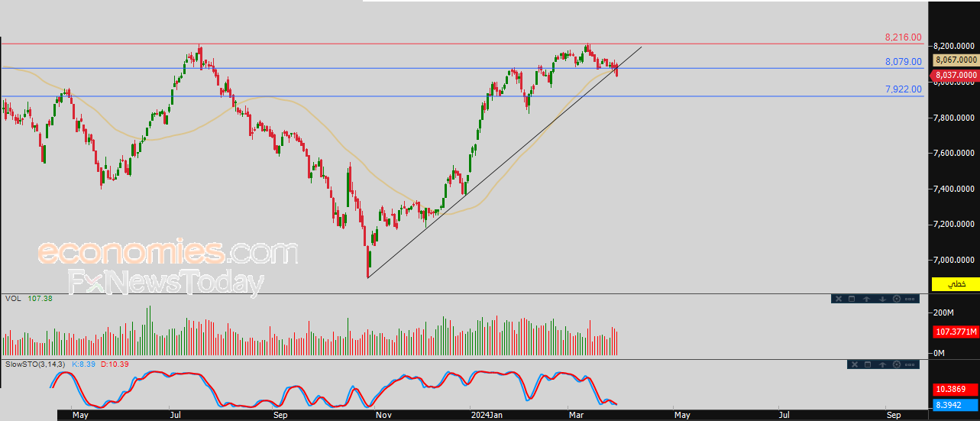Open VOL indicator settings gear
This screenshot has height=421, width=980.
[x=897, y=299]
